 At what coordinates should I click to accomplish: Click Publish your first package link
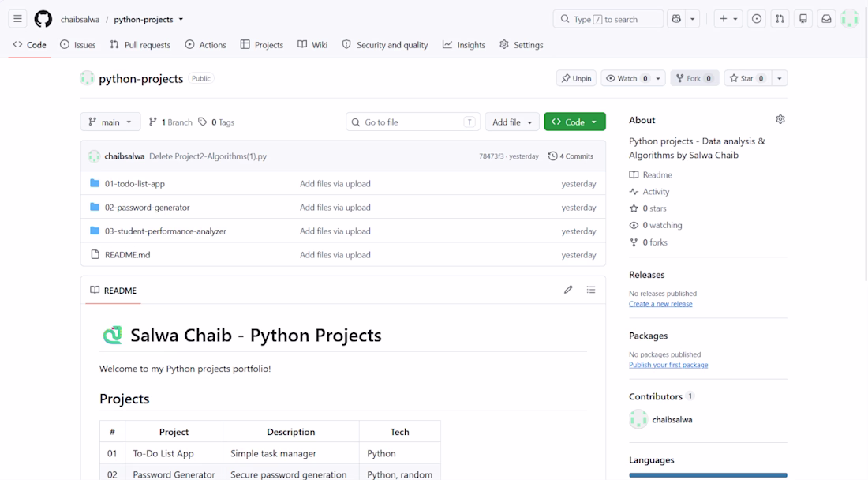click(x=668, y=365)
